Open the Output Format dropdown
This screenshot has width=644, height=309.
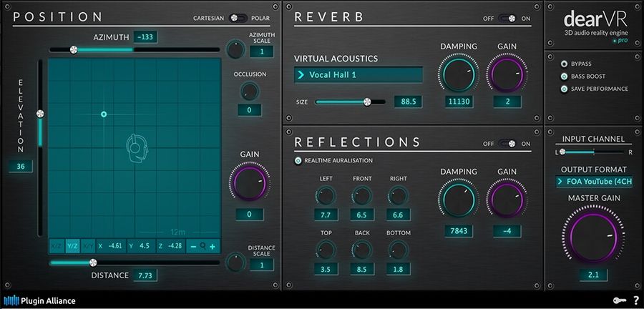click(594, 182)
